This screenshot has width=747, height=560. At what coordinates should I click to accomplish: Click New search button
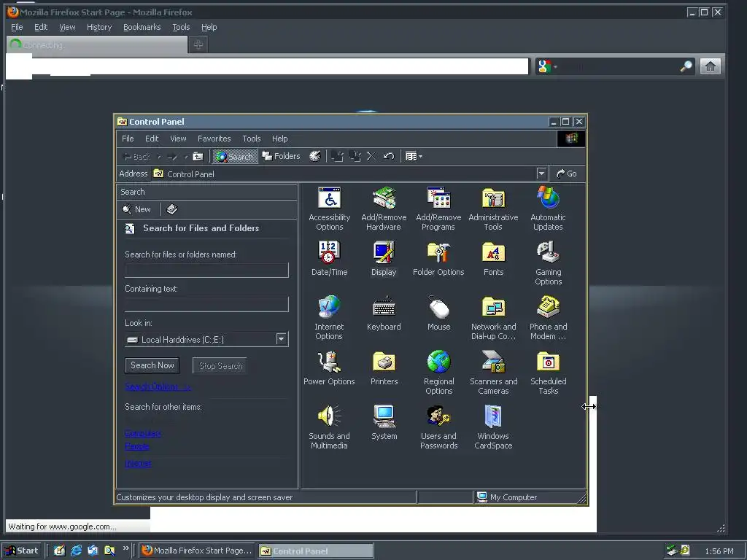click(136, 209)
